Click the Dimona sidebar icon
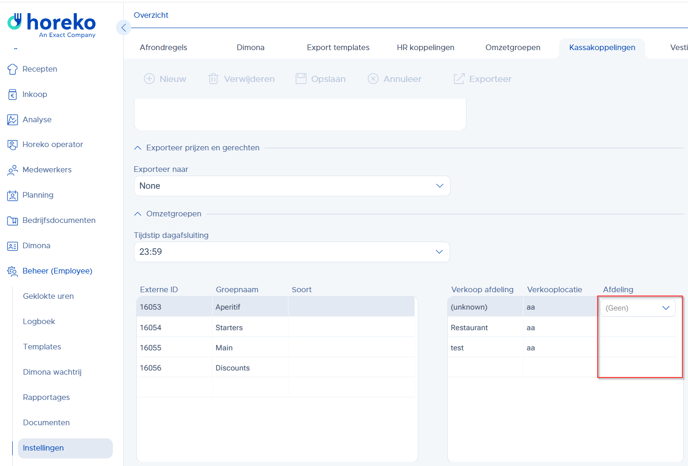 coord(12,246)
